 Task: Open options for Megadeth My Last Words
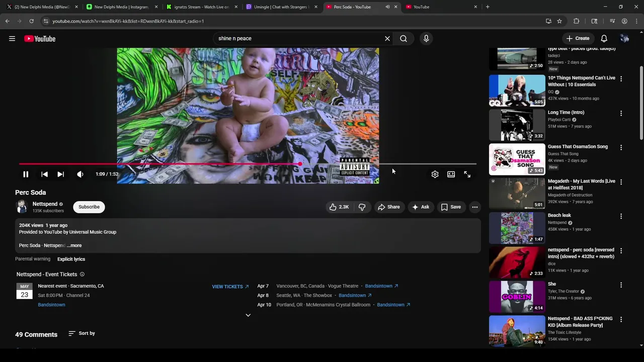pos(621,182)
